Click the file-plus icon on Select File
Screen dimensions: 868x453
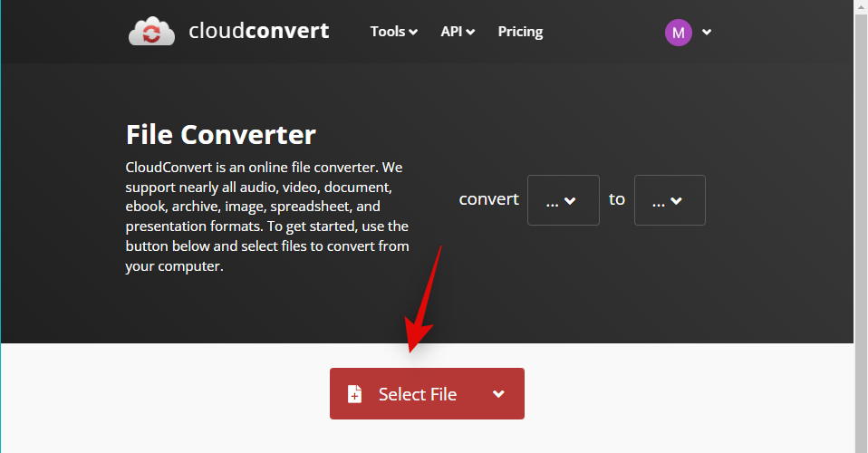354,394
